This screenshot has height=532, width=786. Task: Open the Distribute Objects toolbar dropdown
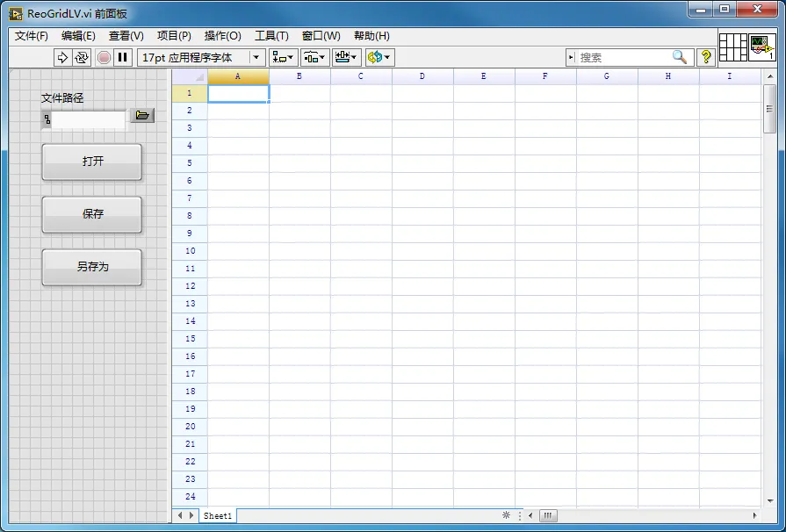click(314, 58)
